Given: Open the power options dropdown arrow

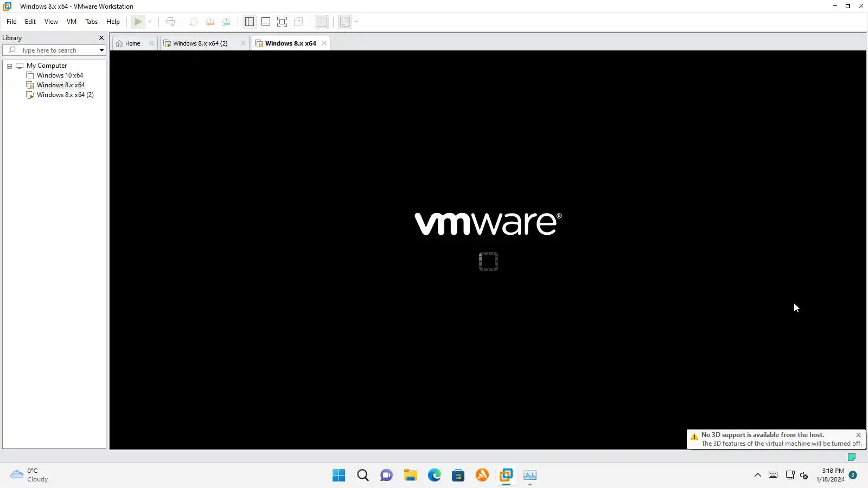Looking at the screenshot, I should pos(150,22).
